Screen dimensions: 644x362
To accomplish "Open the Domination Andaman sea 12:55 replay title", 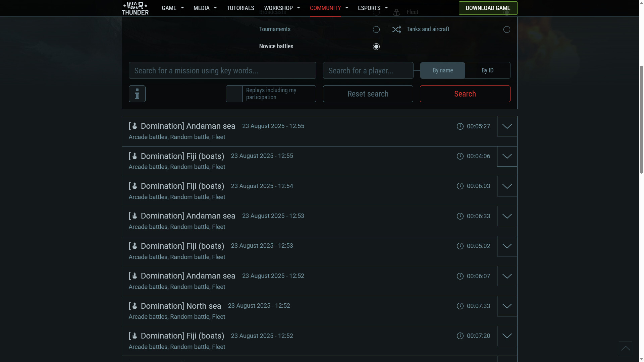I will pos(182,126).
